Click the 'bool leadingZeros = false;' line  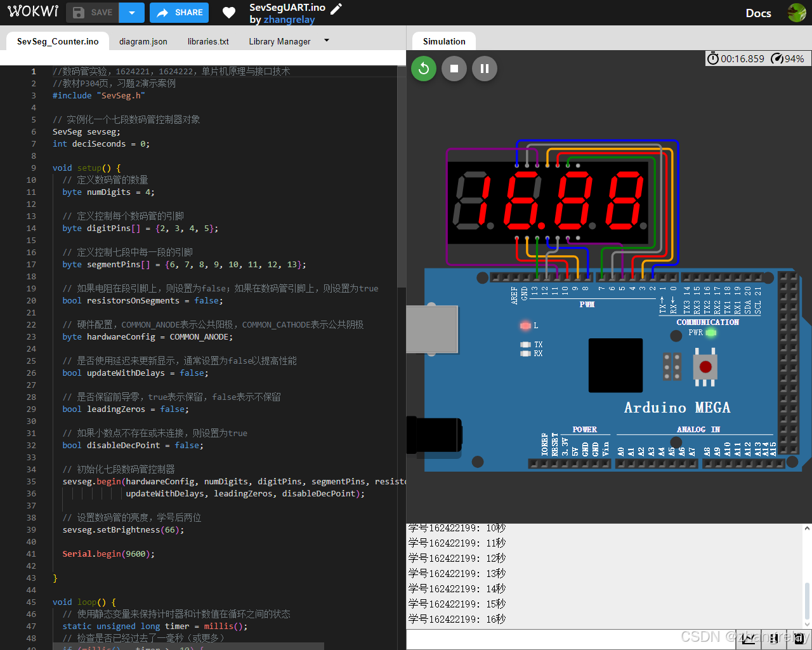126,409
